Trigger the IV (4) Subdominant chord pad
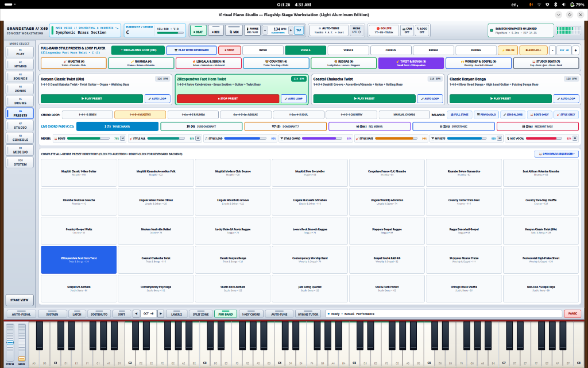 tap(202, 126)
